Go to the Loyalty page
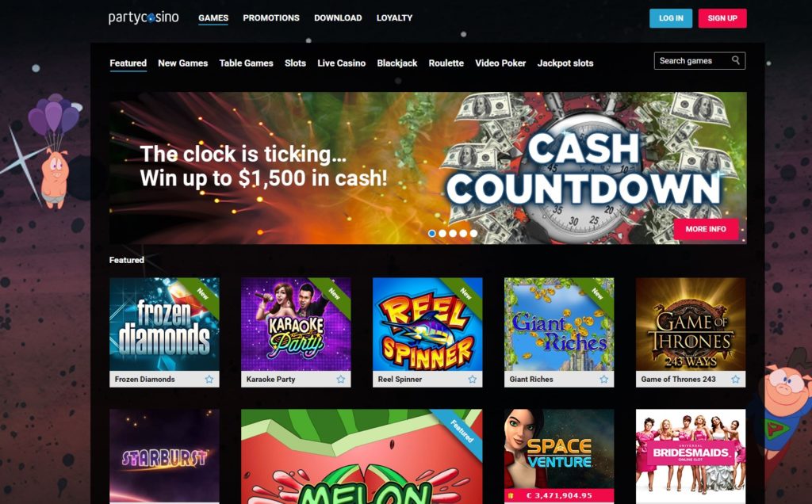 coord(395,17)
